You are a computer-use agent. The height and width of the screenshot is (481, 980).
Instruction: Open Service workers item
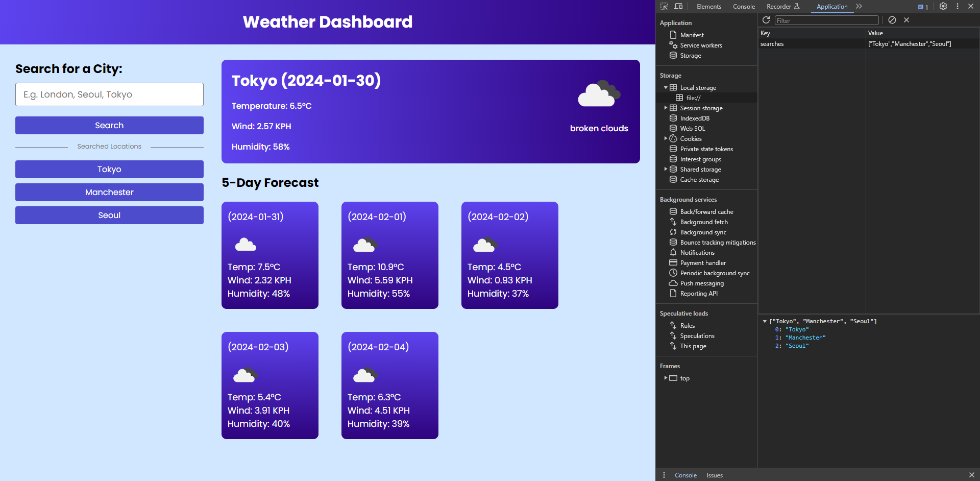click(x=701, y=45)
